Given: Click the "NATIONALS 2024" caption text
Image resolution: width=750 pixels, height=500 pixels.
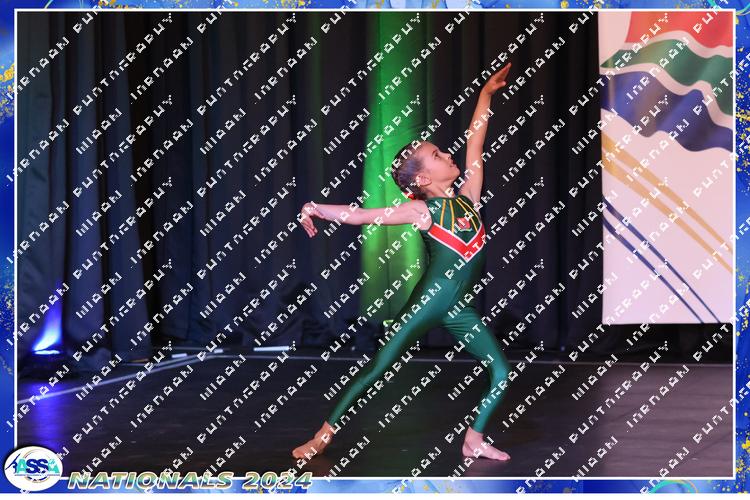Looking at the screenshot, I should pos(190,480).
